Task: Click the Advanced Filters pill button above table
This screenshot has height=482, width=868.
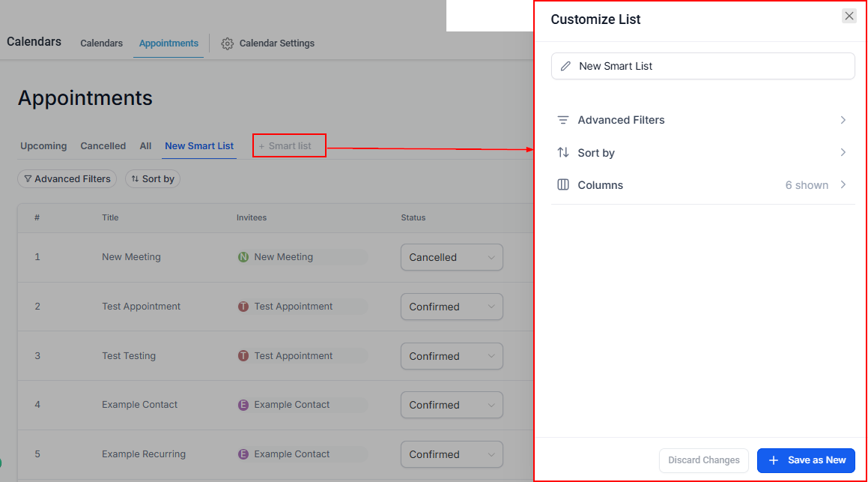Action: click(x=67, y=179)
